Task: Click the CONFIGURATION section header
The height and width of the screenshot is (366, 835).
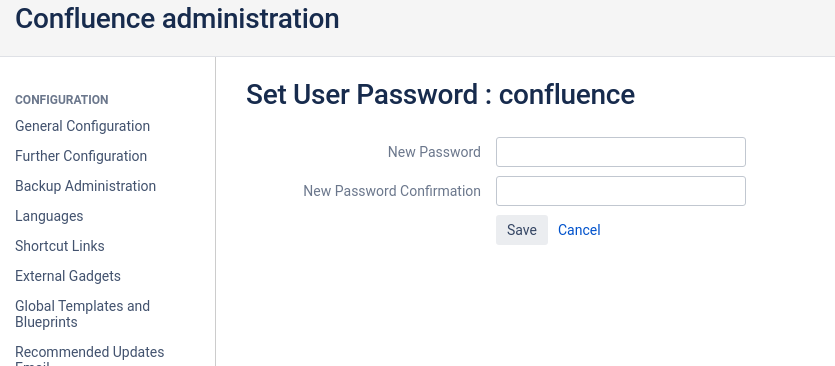Action: [x=62, y=100]
